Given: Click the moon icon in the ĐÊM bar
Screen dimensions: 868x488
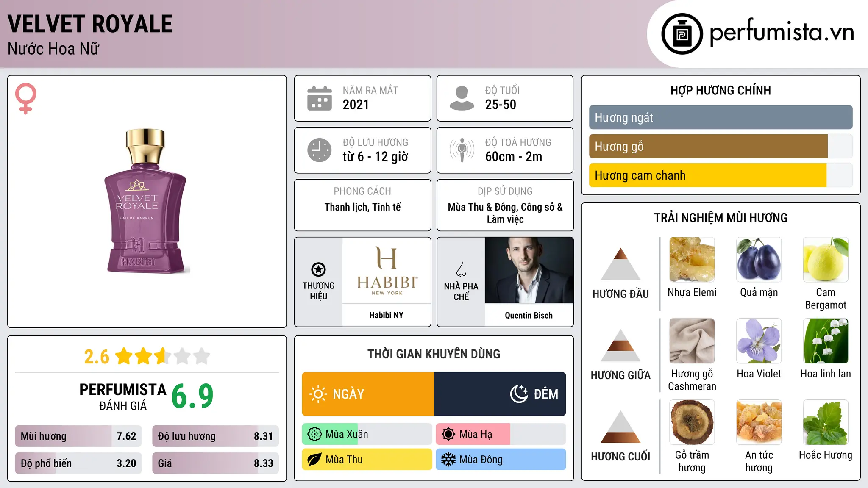Looking at the screenshot, I should [519, 394].
